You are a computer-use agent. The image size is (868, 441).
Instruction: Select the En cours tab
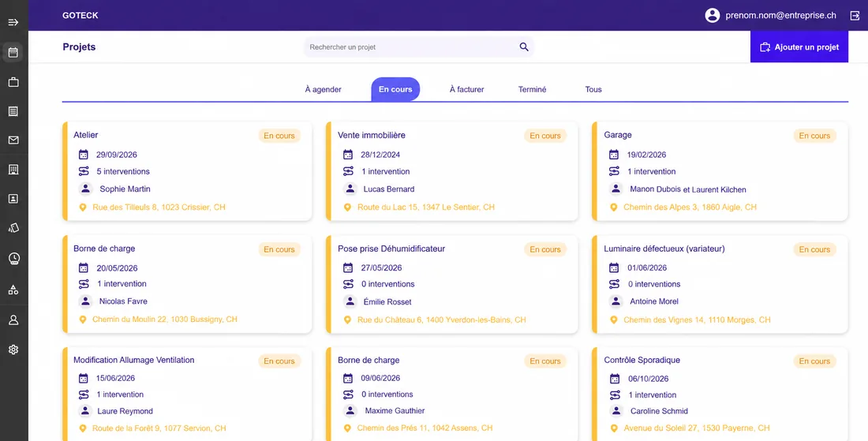(x=395, y=89)
